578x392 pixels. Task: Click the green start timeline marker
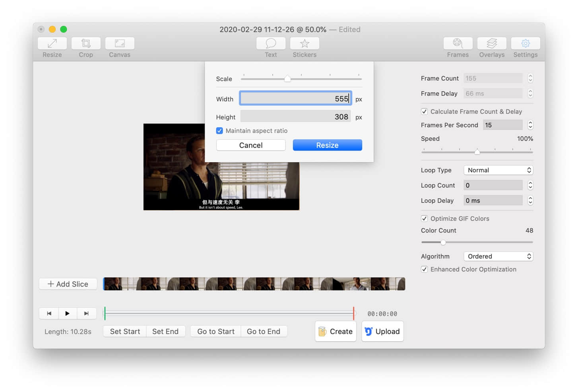(105, 313)
